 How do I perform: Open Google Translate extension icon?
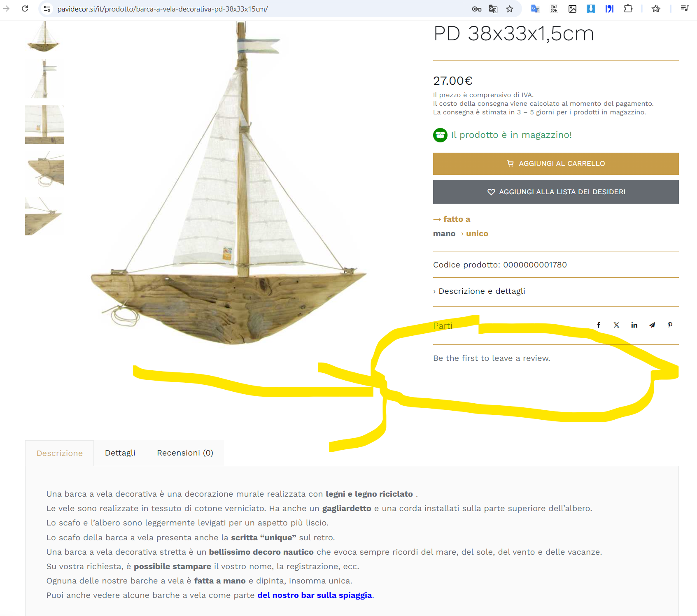[535, 9]
